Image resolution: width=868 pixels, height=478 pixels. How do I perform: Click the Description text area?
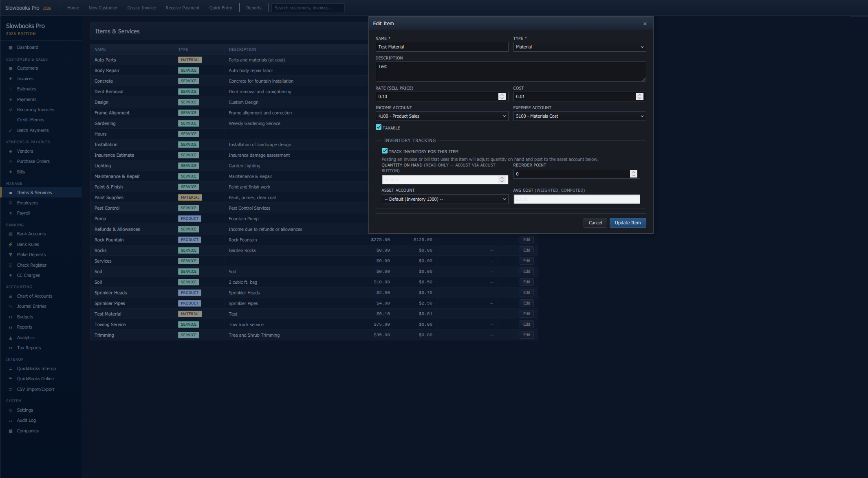pos(511,72)
